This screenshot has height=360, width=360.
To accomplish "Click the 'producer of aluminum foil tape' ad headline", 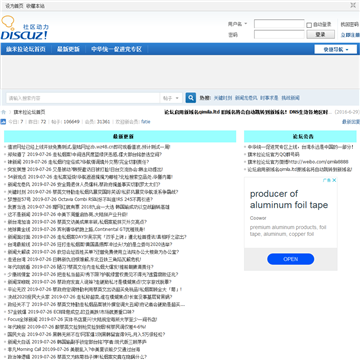I will (289, 199).
